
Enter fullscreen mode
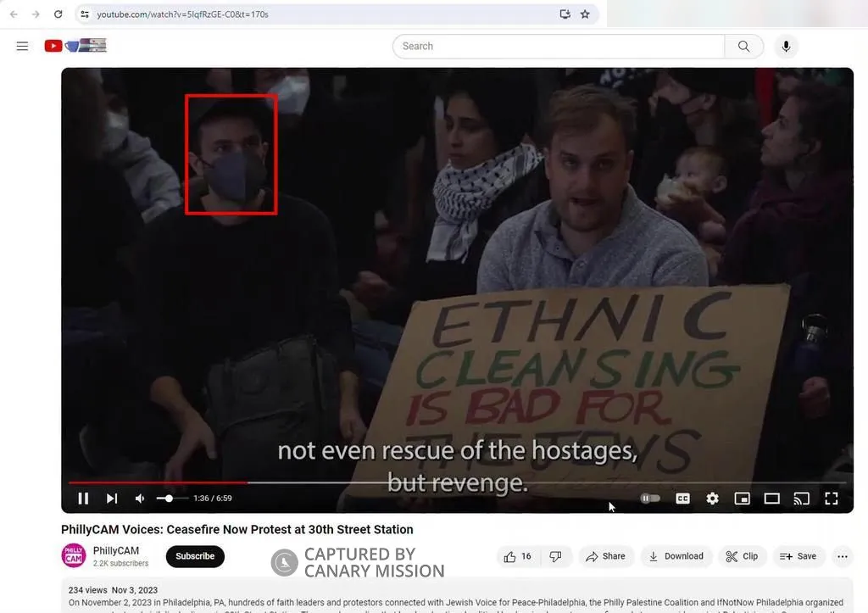pos(832,499)
